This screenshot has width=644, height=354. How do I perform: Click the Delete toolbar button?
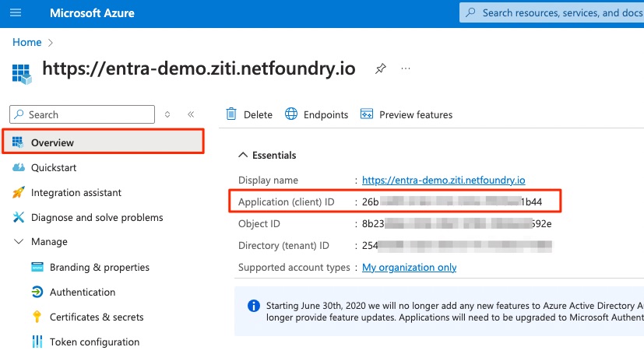click(249, 114)
